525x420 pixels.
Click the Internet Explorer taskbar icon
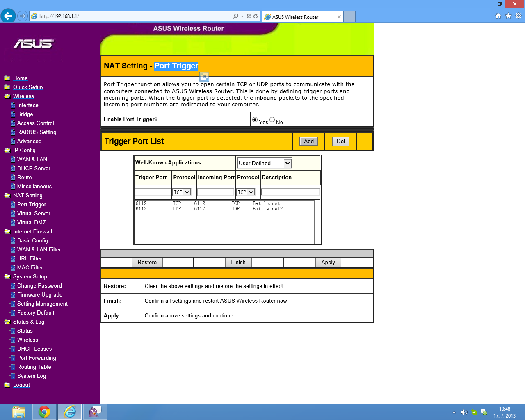tap(70, 412)
